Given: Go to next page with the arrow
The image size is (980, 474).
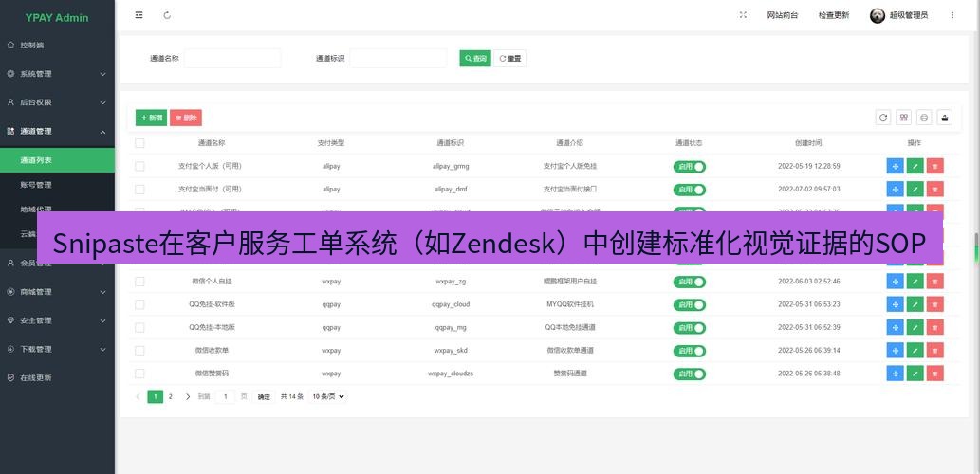Looking at the screenshot, I should coord(188,396).
